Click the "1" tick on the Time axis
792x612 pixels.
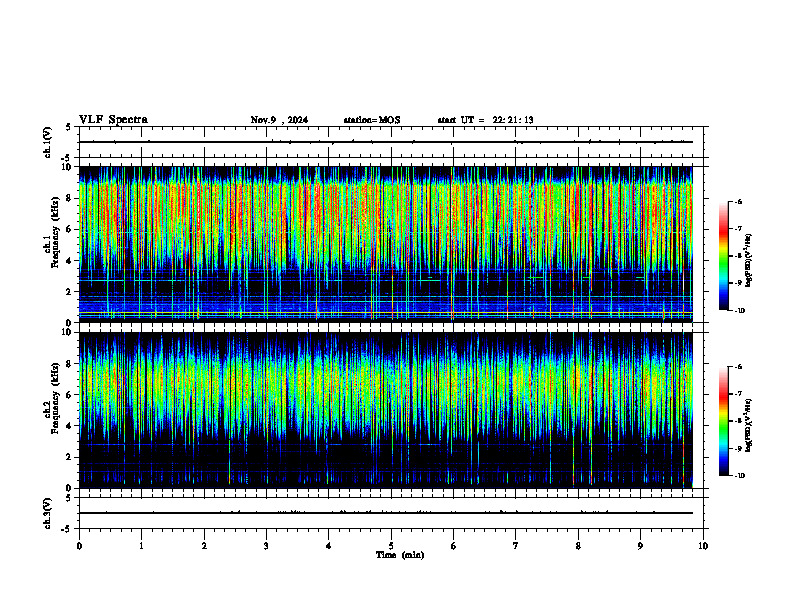point(141,546)
